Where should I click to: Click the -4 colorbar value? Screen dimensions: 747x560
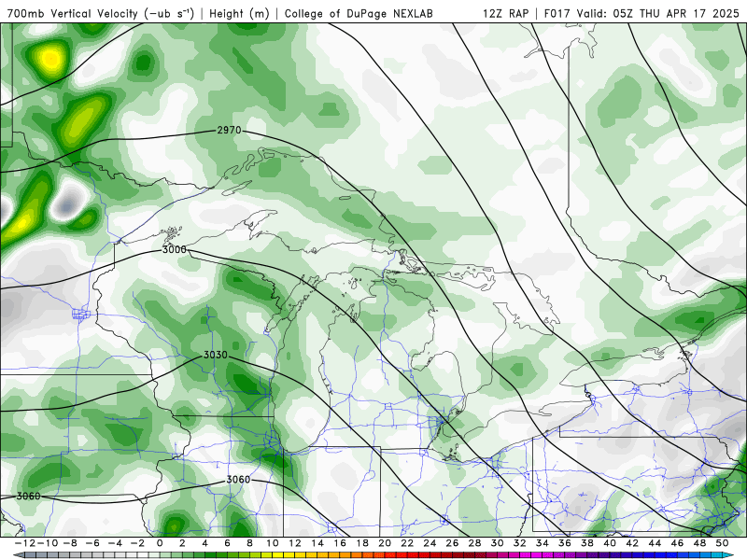[x=115, y=543]
